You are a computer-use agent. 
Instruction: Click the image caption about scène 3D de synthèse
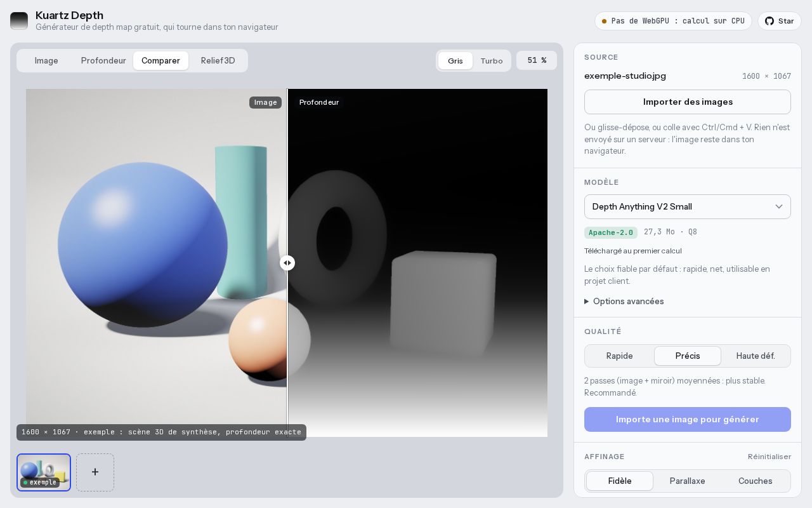point(161,432)
